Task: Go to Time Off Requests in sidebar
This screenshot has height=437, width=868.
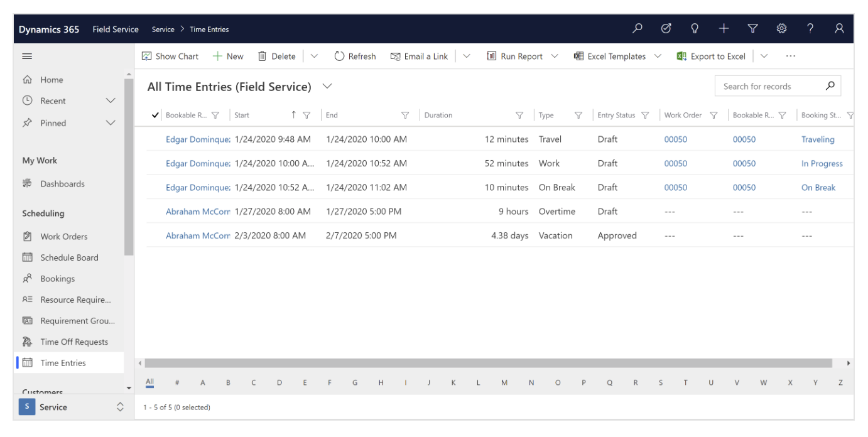Action: point(74,342)
